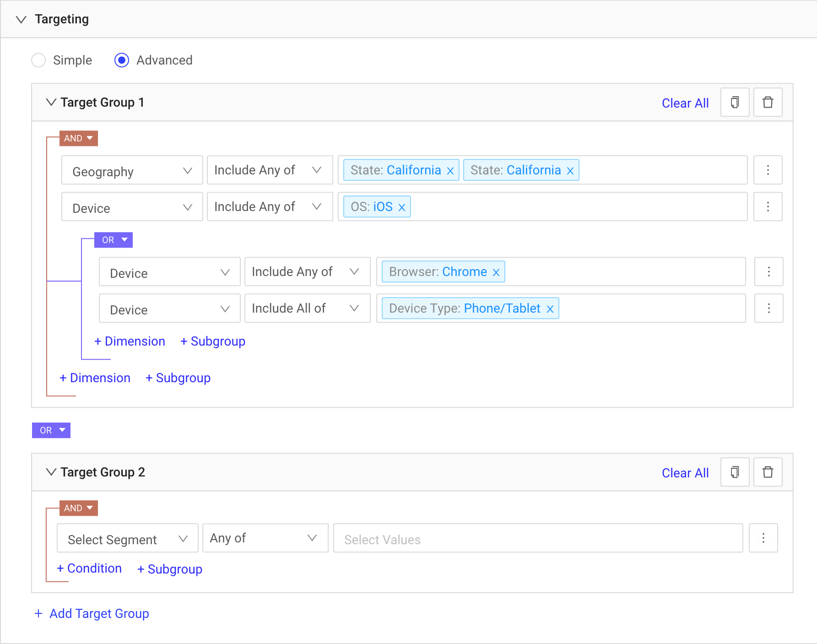Viewport: 817px width, 644px height.
Task: Duplicate Target Group 2 with copy icon
Action: pos(735,472)
